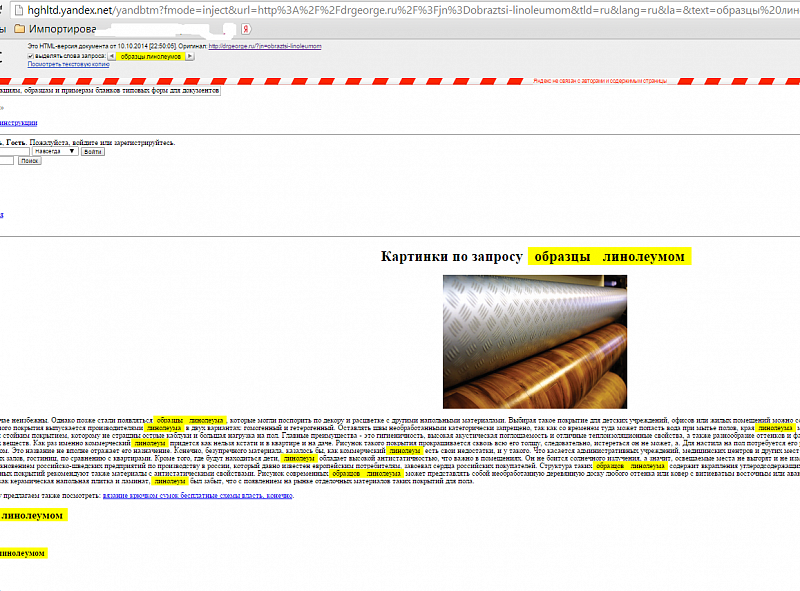Open original link drgeorge.ru obraztsi-linoleumom
Image resolution: width=800 pixels, height=591 pixels.
point(265,46)
